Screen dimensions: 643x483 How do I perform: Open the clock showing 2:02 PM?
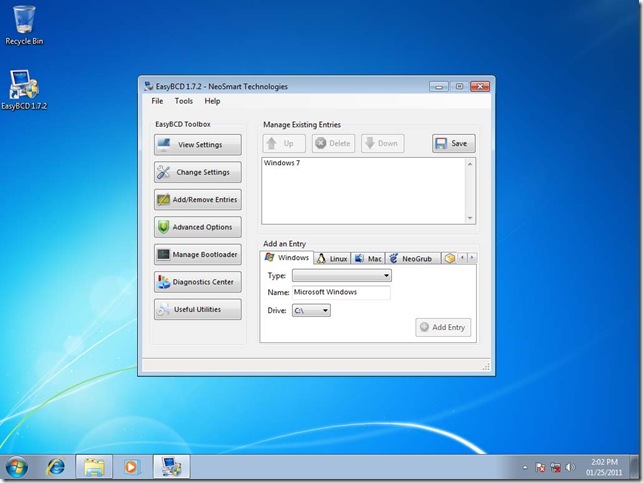[604, 467]
